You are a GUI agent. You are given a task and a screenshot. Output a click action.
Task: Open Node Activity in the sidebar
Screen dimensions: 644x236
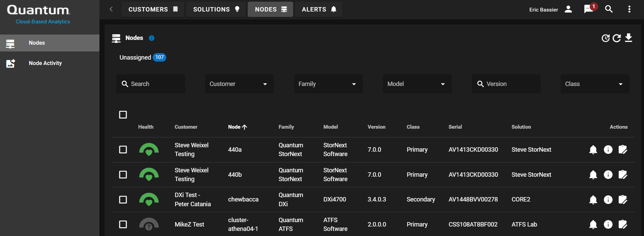pyautogui.click(x=45, y=63)
